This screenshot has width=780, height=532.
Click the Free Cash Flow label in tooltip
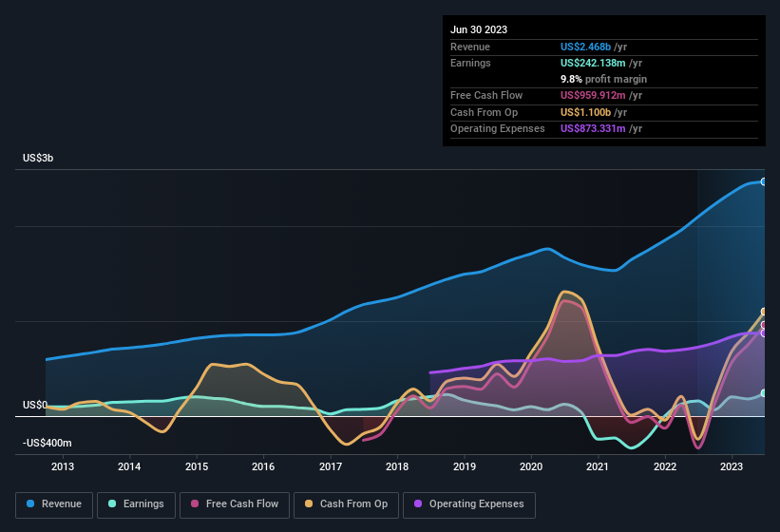click(486, 95)
